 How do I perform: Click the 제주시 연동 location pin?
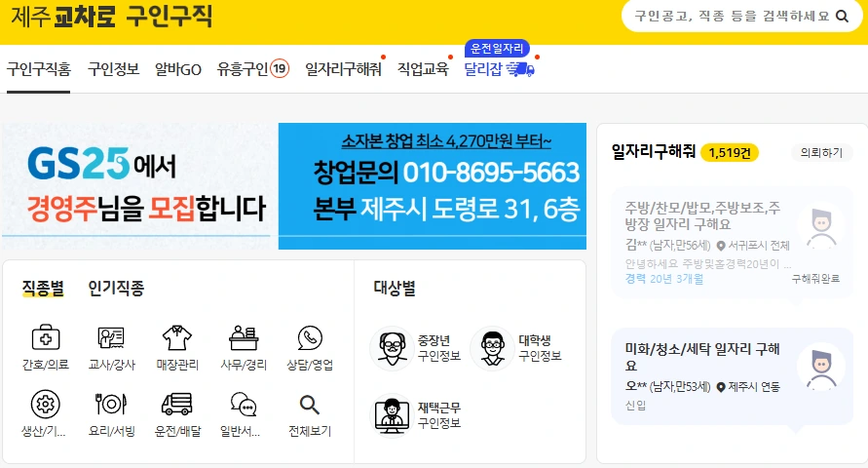pyautogui.click(x=721, y=387)
